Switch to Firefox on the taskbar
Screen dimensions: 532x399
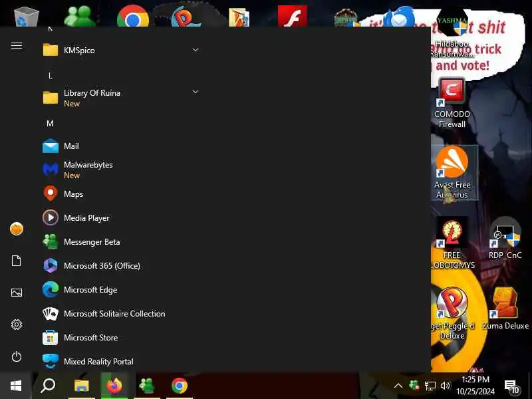[114, 386]
